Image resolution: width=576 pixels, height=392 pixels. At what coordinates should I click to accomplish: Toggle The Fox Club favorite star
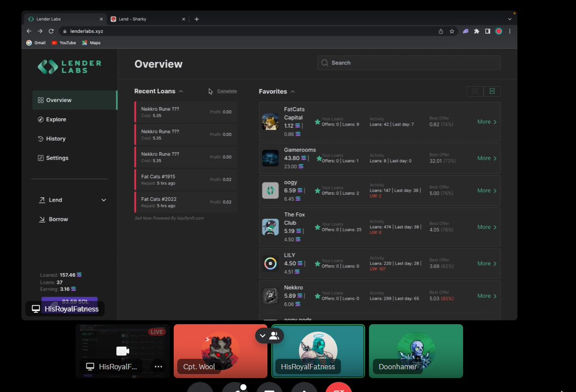click(317, 227)
